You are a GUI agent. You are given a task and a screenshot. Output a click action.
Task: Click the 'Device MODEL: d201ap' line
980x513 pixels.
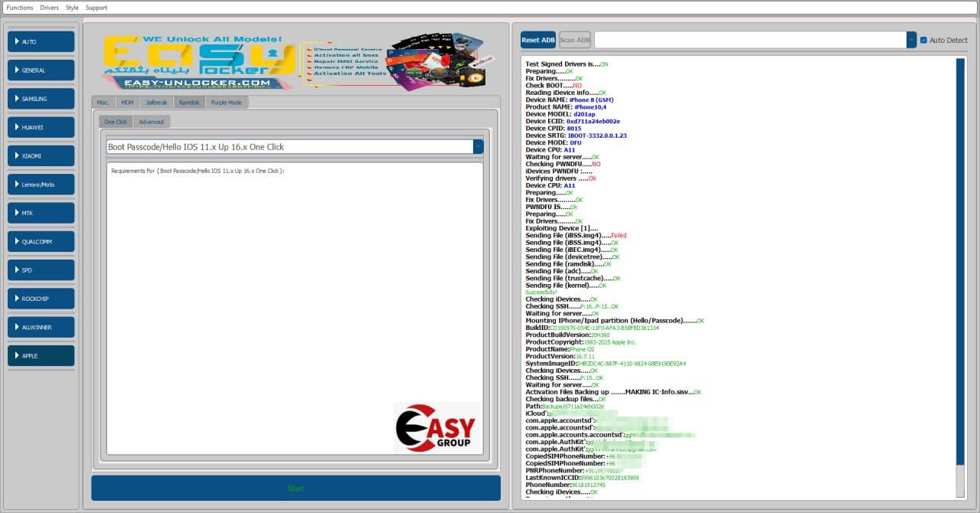click(560, 114)
